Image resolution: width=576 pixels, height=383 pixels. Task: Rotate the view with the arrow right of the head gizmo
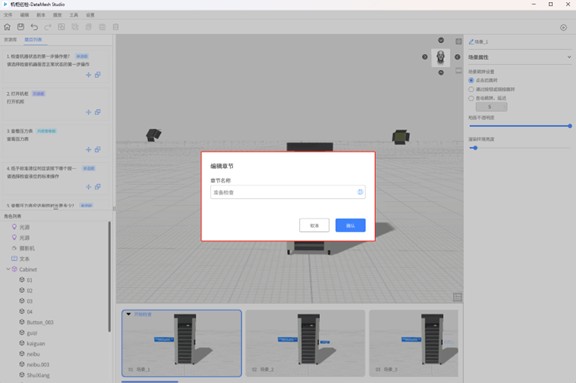pos(457,57)
